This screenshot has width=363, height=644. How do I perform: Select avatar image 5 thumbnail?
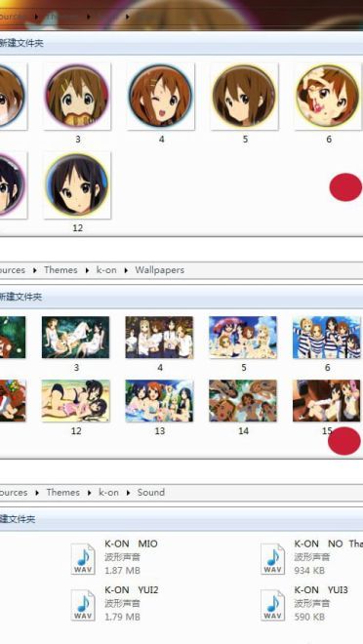point(244,96)
